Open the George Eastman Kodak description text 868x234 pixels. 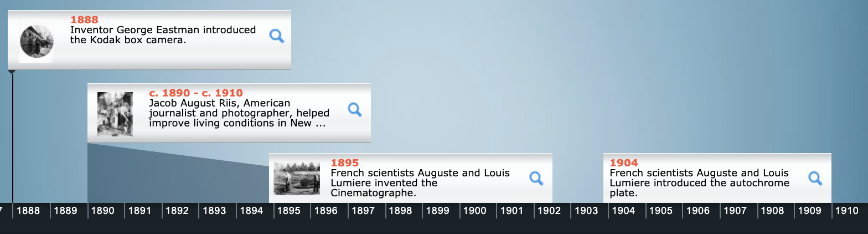pos(163,35)
